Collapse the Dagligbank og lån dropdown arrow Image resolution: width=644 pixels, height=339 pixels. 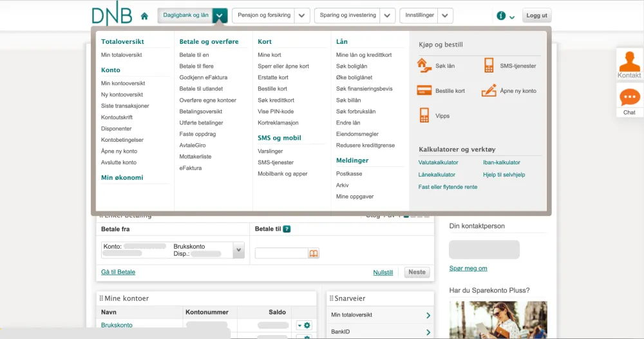[x=220, y=15]
